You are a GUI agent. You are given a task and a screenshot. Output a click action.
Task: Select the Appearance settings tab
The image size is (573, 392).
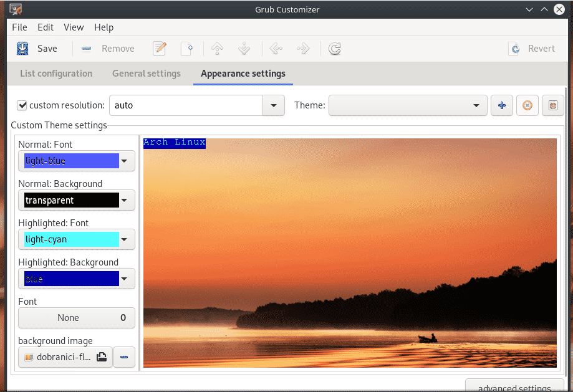pyautogui.click(x=243, y=74)
